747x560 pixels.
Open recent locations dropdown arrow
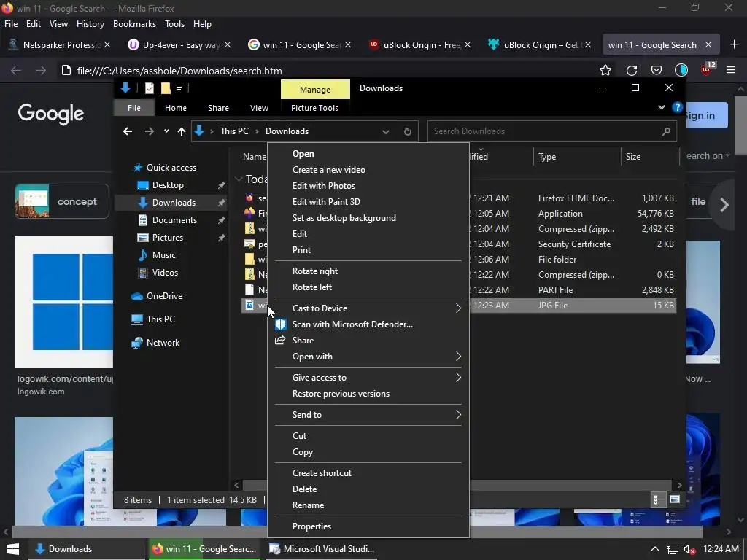click(166, 131)
